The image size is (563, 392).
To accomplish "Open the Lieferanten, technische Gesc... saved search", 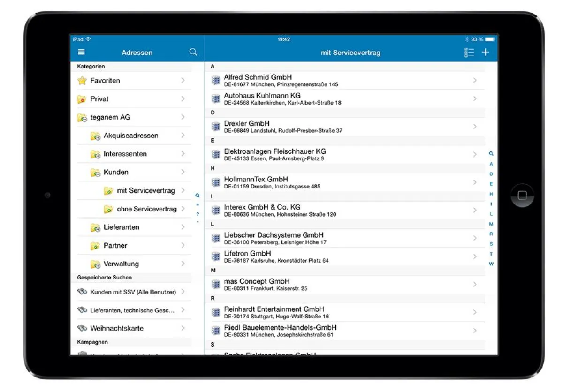I will coord(132,310).
